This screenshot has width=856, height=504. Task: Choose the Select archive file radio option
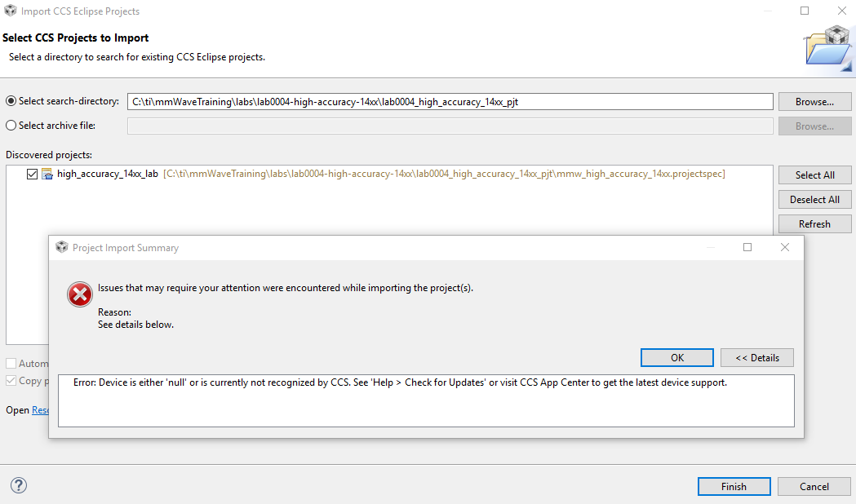pyautogui.click(x=11, y=126)
